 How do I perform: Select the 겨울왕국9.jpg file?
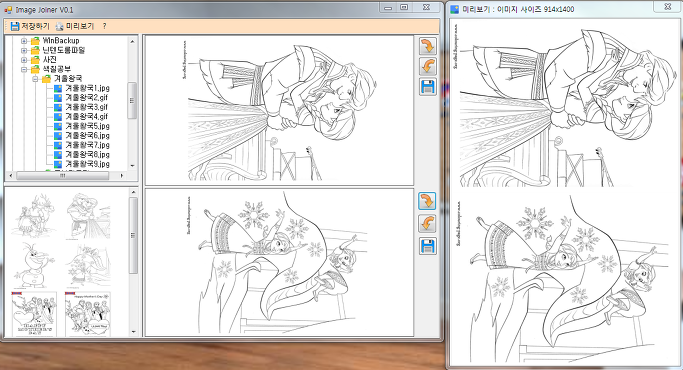[87, 164]
